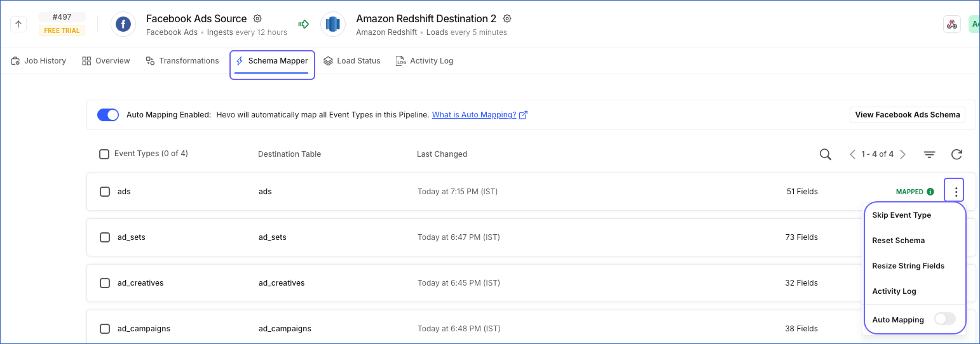Image resolution: width=980 pixels, height=344 pixels.
Task: Click the 32 Fields count
Action: (x=801, y=283)
